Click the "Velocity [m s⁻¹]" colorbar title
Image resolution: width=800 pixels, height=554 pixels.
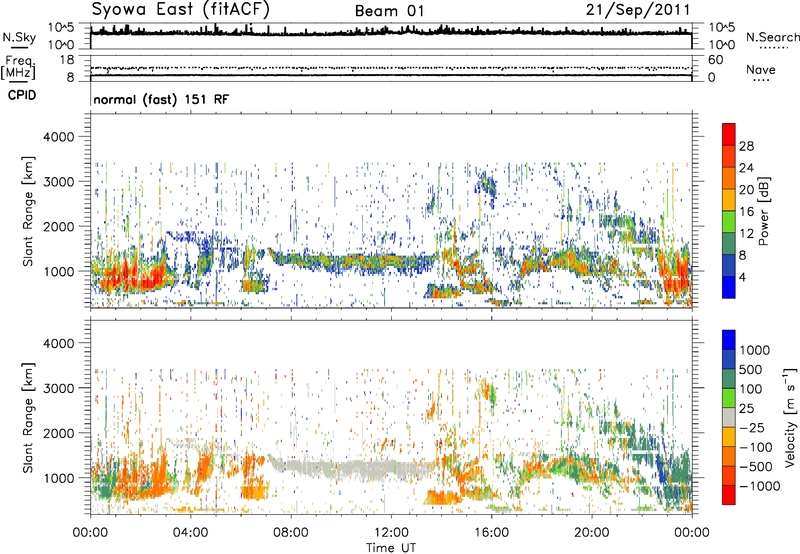coord(790,417)
